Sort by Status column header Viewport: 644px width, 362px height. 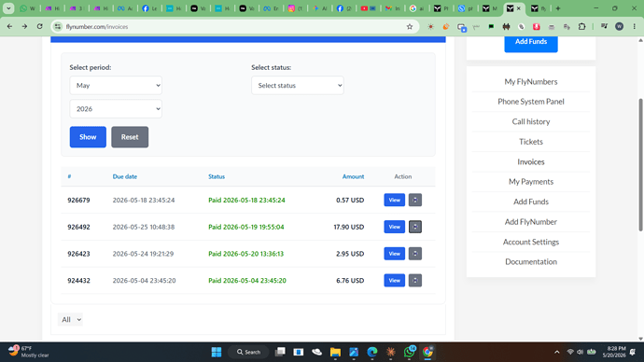coord(217,176)
